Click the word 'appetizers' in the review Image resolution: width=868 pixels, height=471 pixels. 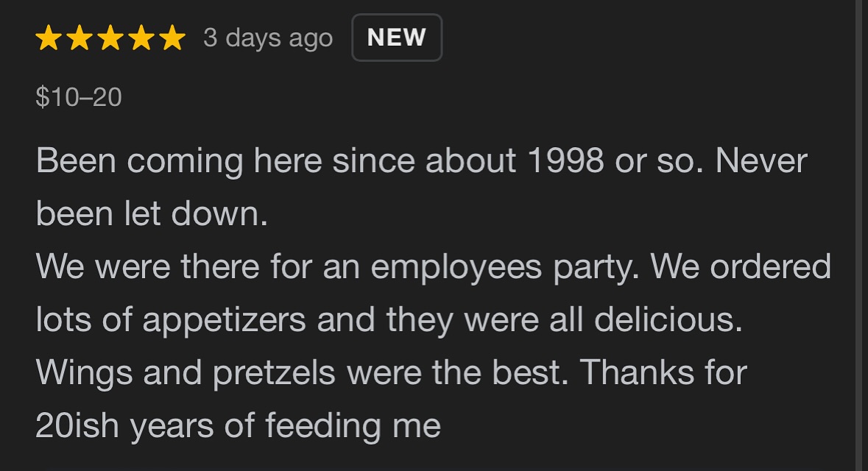pos(224,320)
